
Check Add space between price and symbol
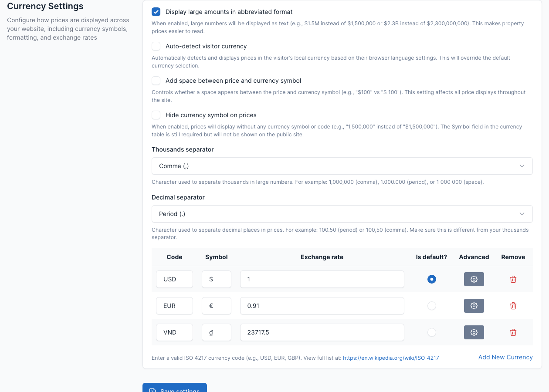156,81
